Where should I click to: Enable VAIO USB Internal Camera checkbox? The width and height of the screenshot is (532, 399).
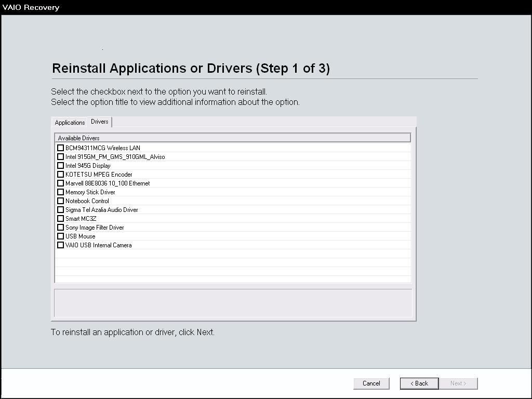(x=60, y=245)
